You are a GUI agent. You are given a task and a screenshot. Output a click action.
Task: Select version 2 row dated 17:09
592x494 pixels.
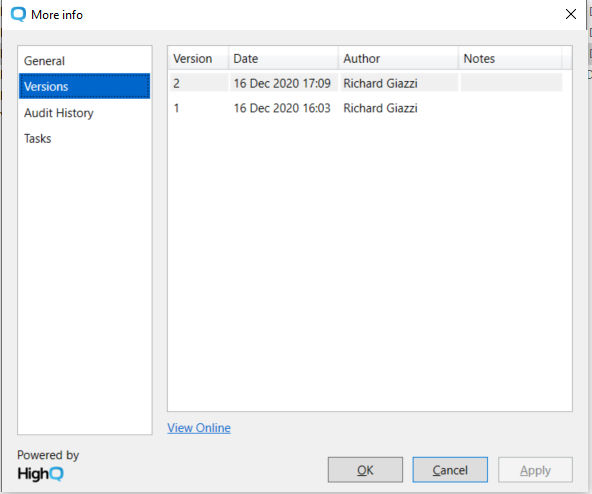[365, 83]
